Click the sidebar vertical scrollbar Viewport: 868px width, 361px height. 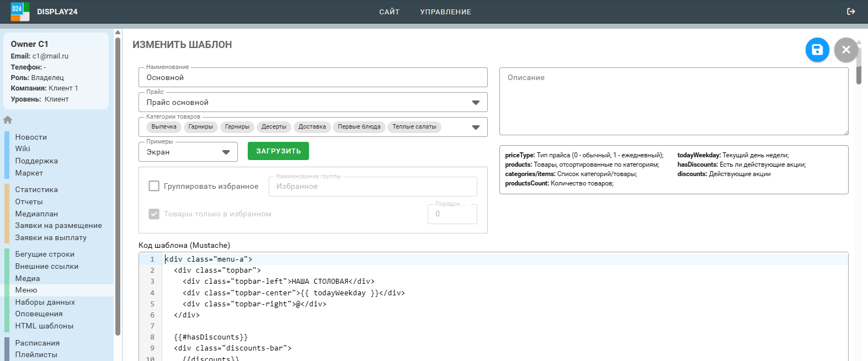(118, 182)
